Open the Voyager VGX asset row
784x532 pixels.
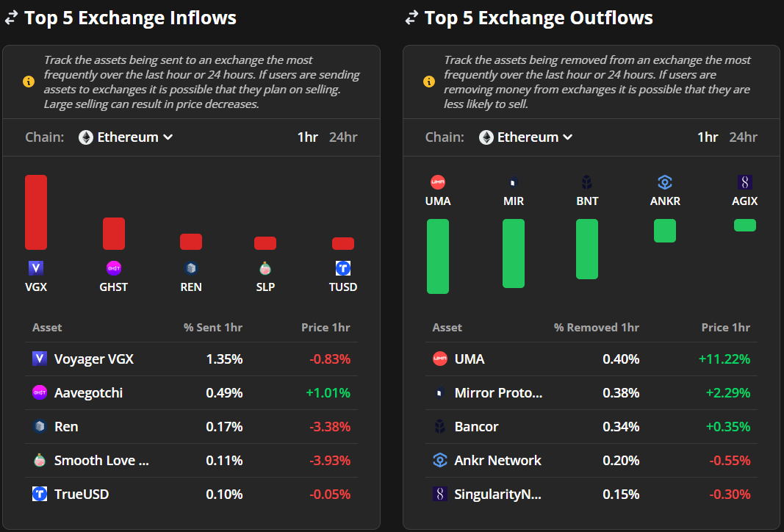pyautogui.click(x=191, y=359)
